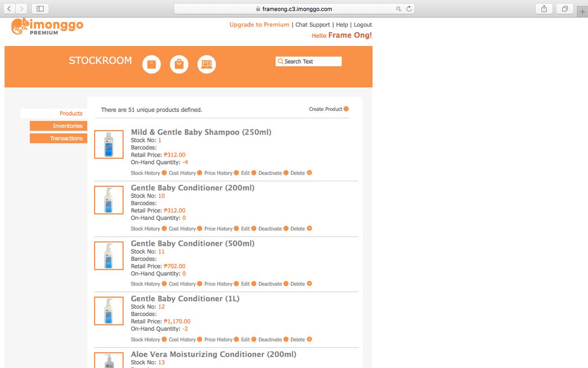The height and width of the screenshot is (368, 588).
Task: Open Chat Support
Action: tap(313, 25)
